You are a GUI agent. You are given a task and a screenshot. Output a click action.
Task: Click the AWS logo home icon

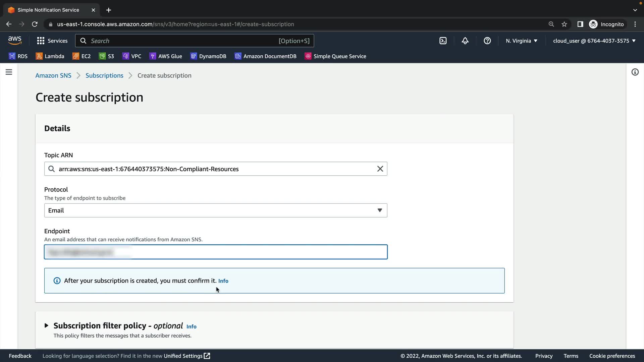point(15,41)
